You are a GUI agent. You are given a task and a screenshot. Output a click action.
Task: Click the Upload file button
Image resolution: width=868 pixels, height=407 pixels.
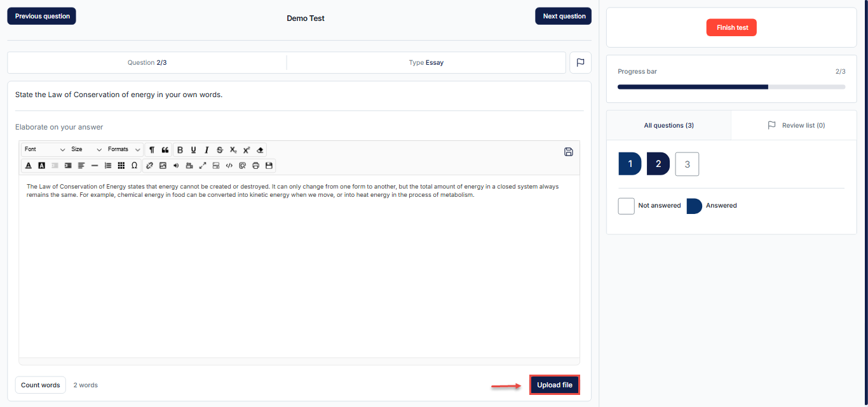(555, 385)
